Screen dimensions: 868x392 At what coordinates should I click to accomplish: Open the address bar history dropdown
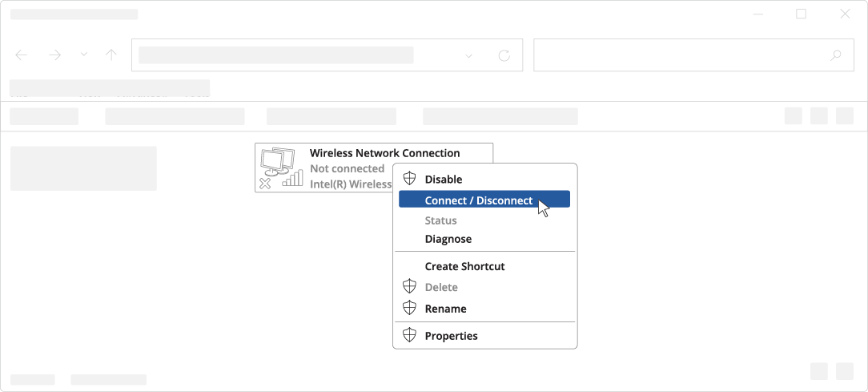tap(468, 55)
